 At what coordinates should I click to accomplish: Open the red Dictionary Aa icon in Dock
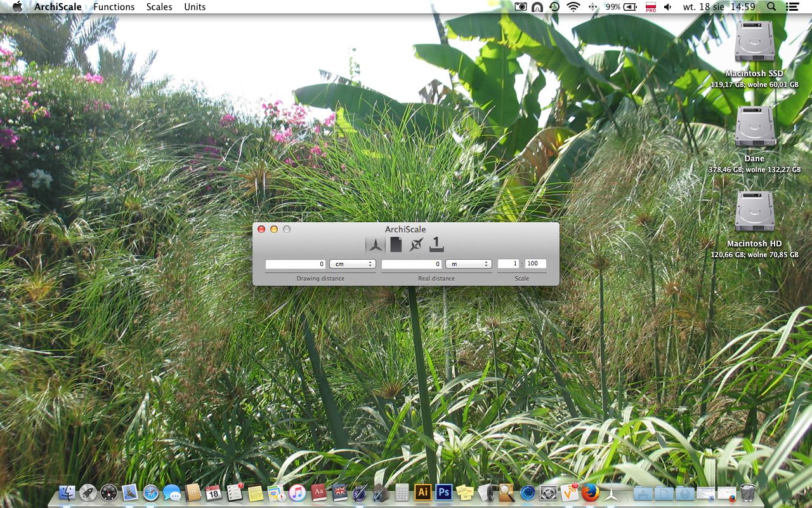point(319,493)
